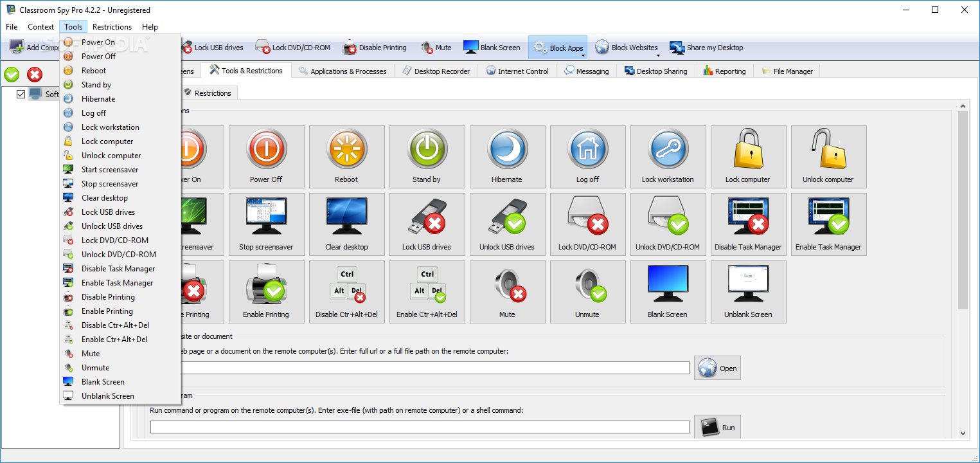Switch to the File Manager tab
The height and width of the screenshot is (463, 980).
787,71
